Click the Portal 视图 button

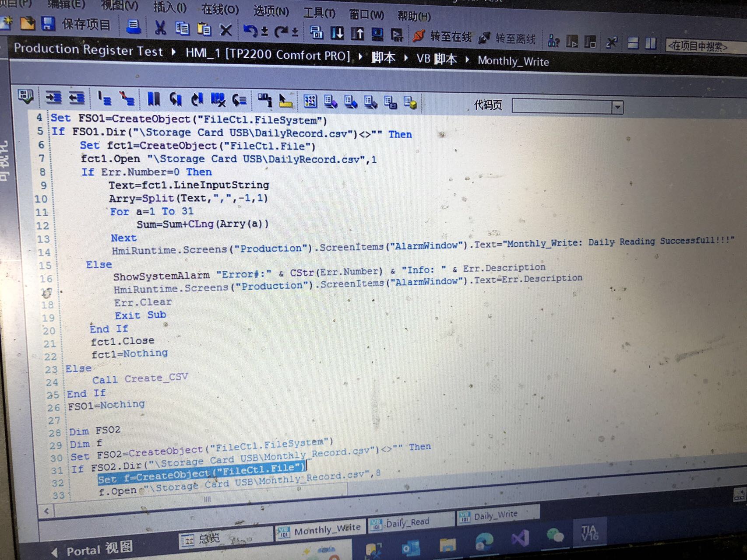click(x=92, y=549)
